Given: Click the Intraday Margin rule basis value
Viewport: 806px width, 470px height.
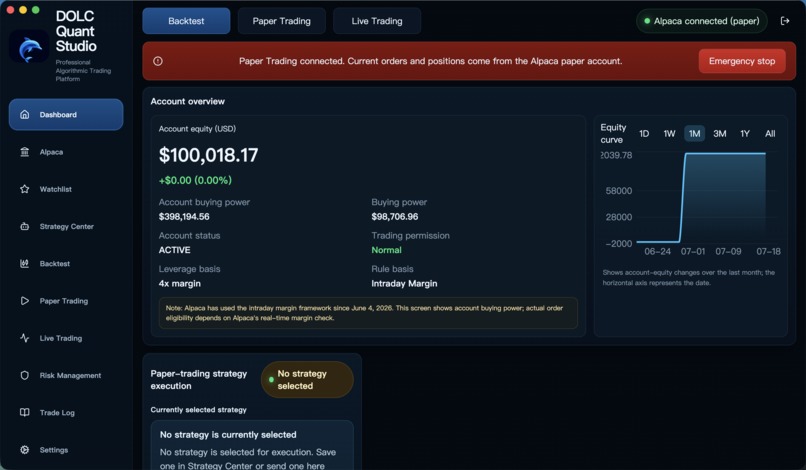Looking at the screenshot, I should [x=404, y=283].
